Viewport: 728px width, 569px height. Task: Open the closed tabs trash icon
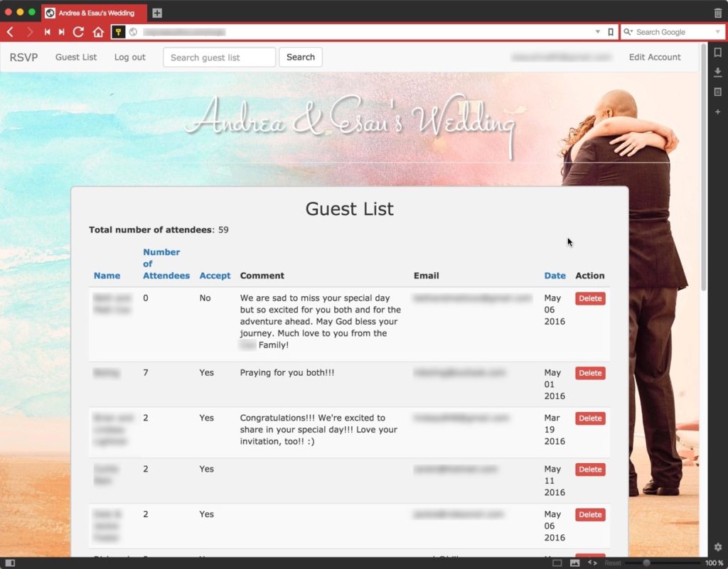pyautogui.click(x=717, y=13)
